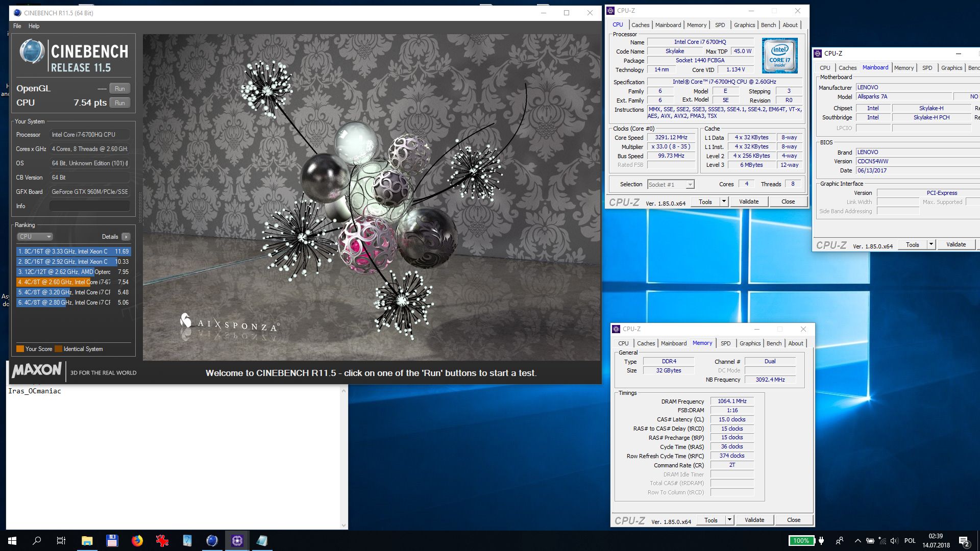Open Bench tab in top CPU-Z window
This screenshot has height=551, width=980.
(768, 25)
